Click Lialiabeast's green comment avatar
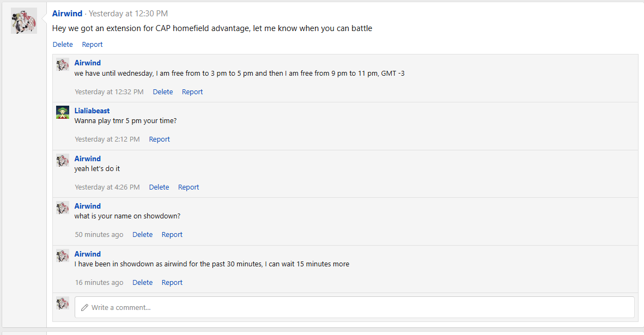Viewport: 644px width, 335px height. tap(63, 112)
